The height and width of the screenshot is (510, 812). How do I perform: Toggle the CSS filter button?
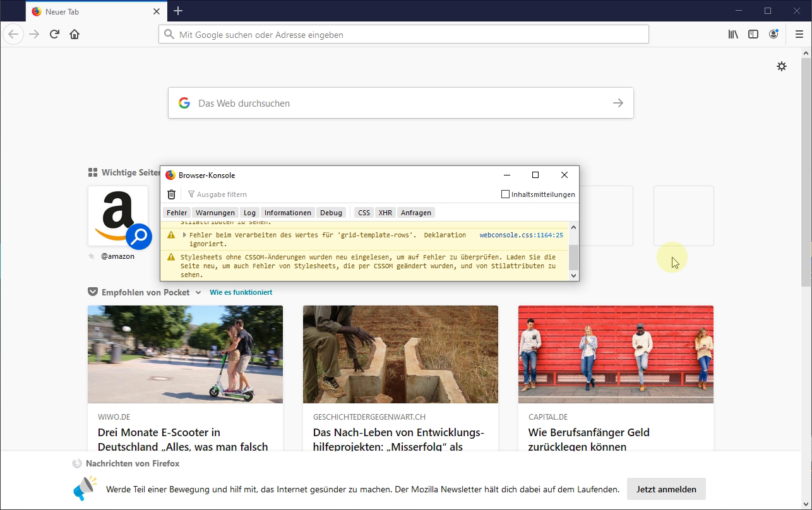pos(364,213)
